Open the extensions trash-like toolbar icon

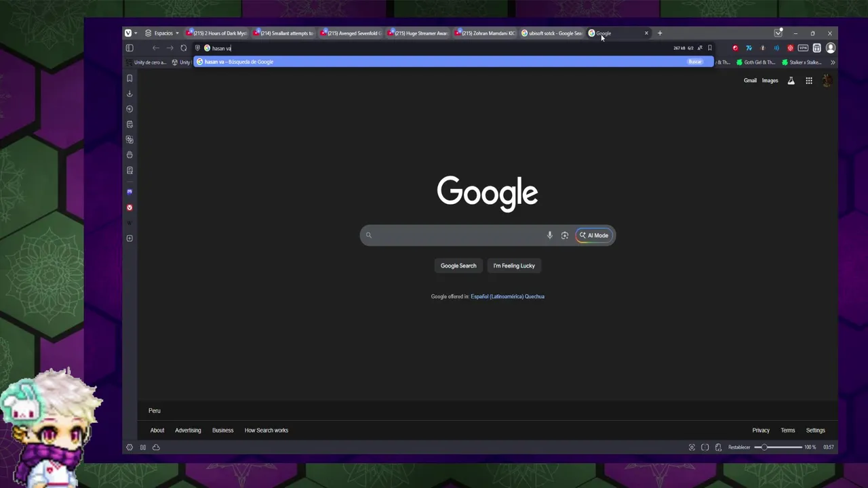pyautogui.click(x=817, y=48)
